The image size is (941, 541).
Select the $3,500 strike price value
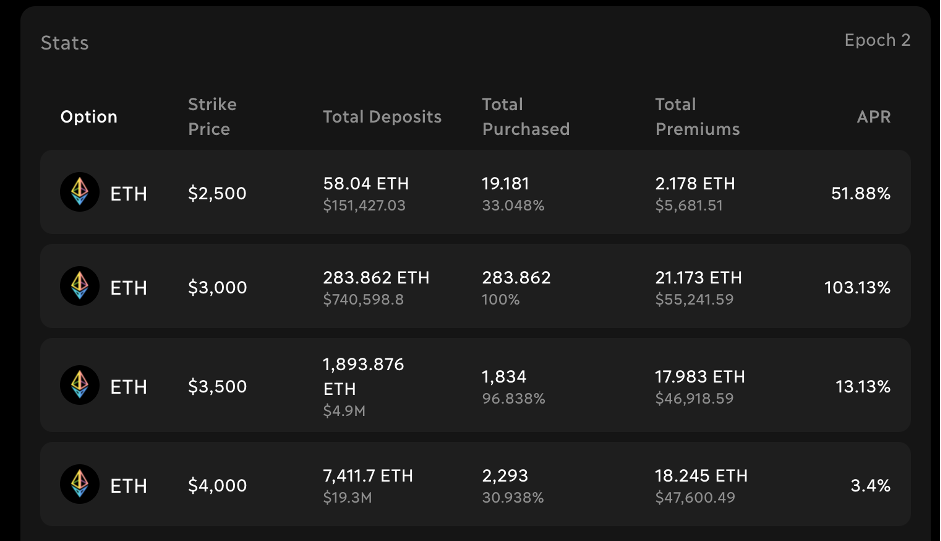(x=217, y=386)
